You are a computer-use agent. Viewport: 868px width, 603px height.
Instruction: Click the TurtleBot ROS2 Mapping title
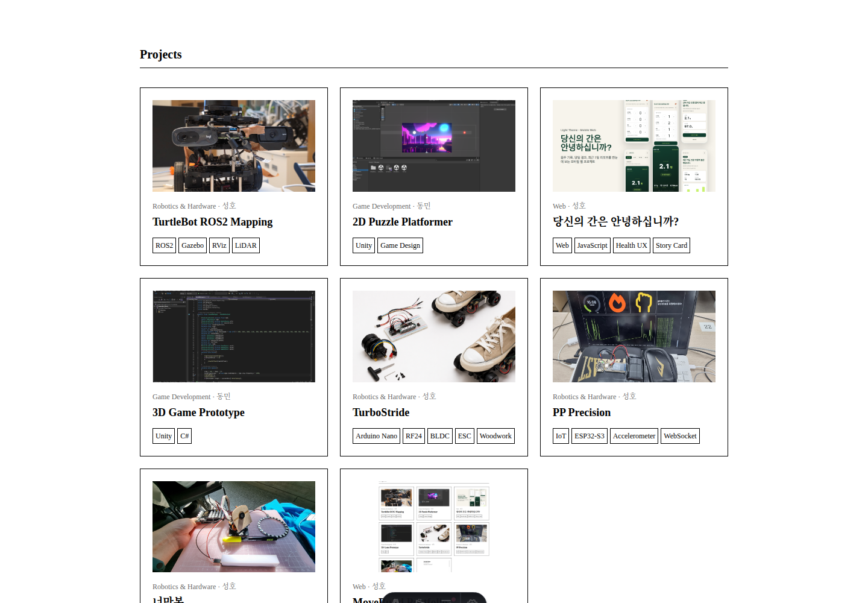tap(212, 222)
